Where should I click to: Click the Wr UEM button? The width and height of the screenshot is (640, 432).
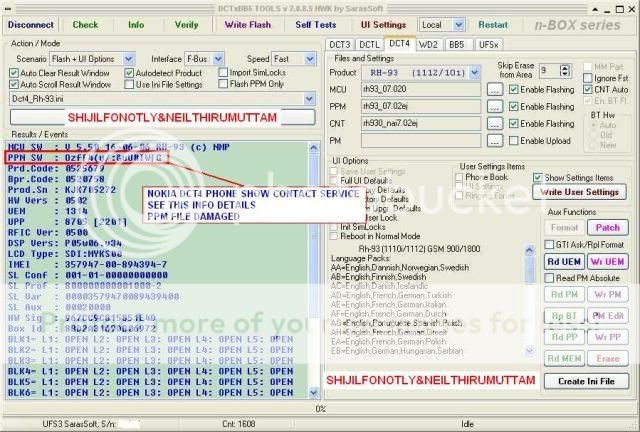pyautogui.click(x=607, y=262)
